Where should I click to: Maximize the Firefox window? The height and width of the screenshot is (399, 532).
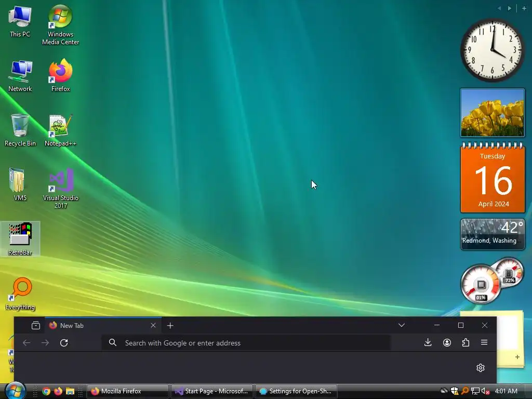pos(461,325)
